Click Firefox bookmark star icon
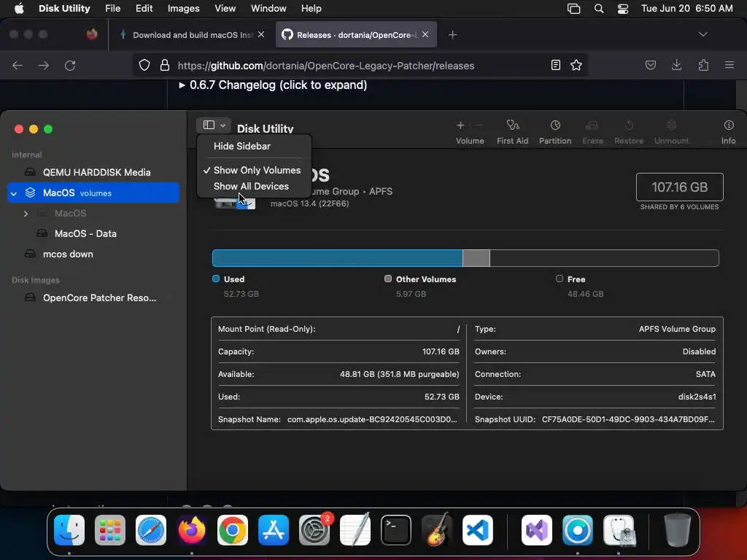The width and height of the screenshot is (747, 560). pyautogui.click(x=576, y=65)
